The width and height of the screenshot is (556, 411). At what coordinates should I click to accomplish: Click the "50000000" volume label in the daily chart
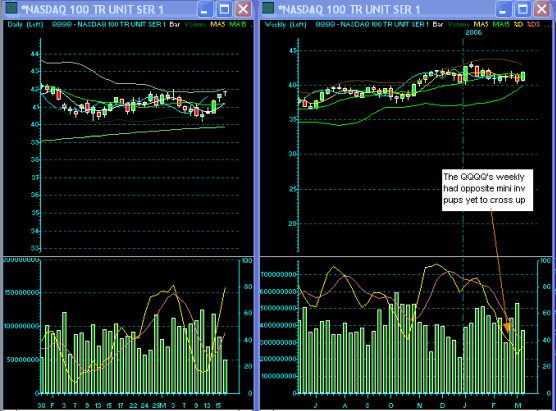(x=23, y=360)
